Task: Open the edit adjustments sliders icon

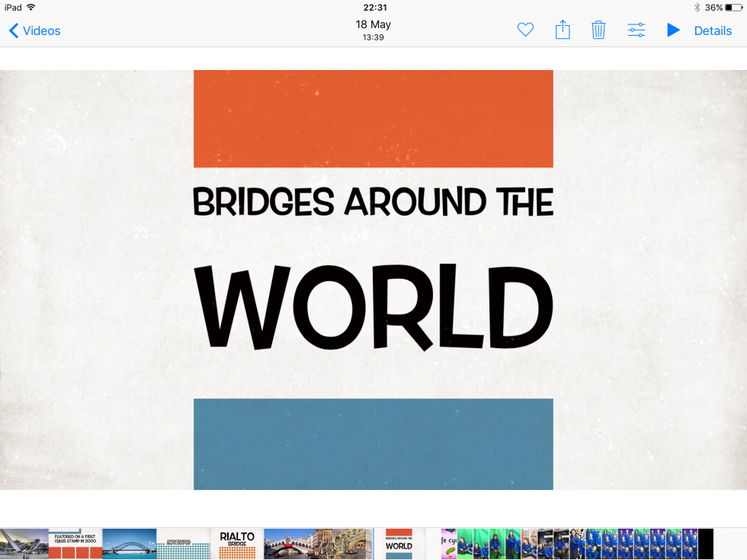Action: (x=636, y=30)
